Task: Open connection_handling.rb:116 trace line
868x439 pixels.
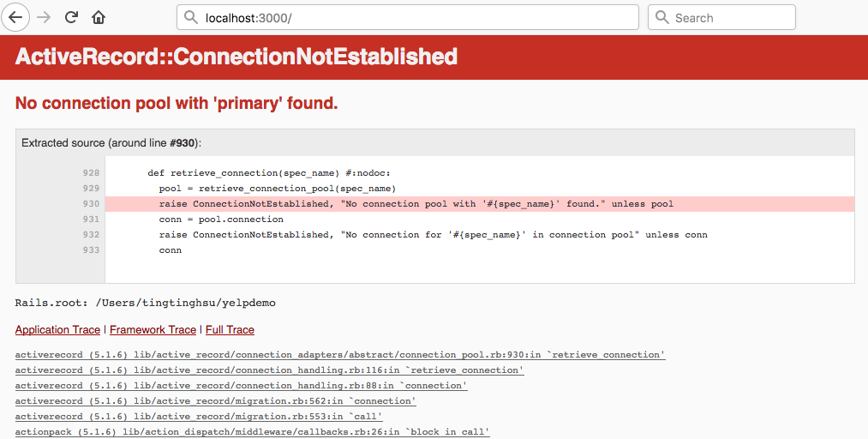Action: coord(269,370)
